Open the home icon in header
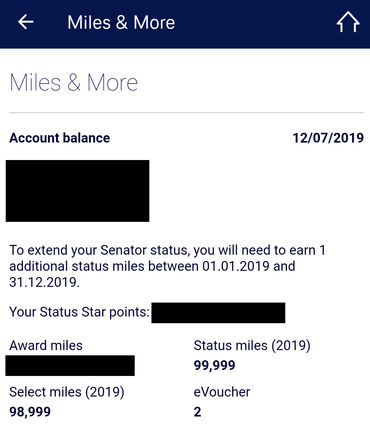Viewport: 370px width, 435px height. click(x=348, y=22)
